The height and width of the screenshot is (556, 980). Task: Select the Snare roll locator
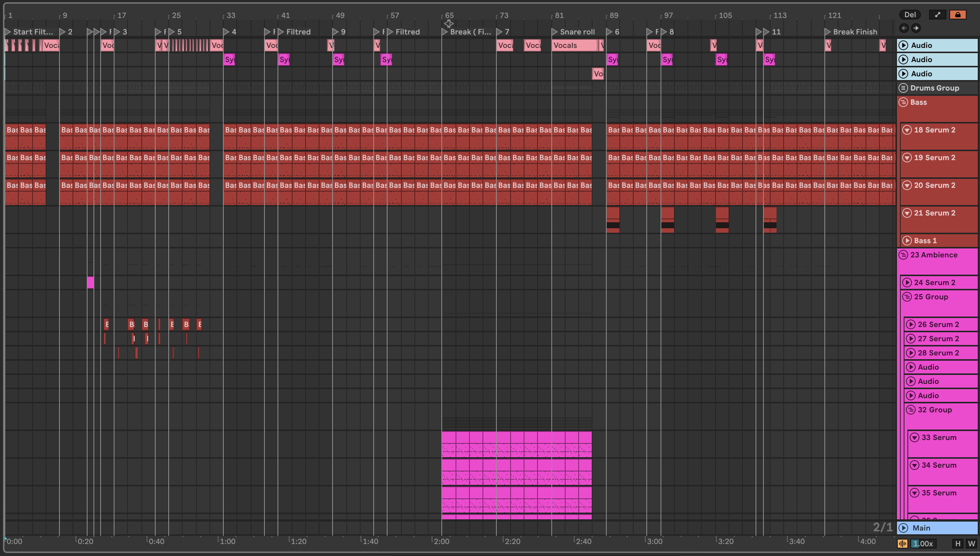tap(555, 32)
